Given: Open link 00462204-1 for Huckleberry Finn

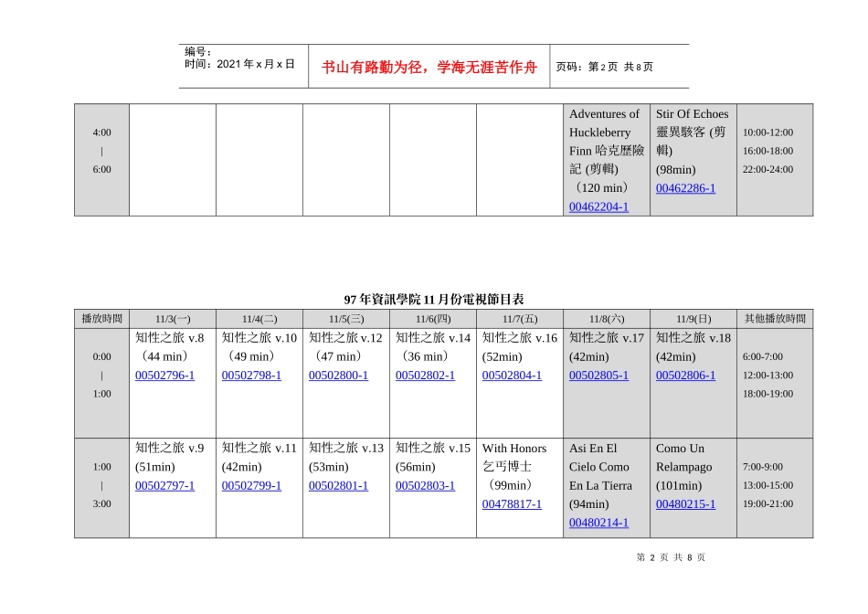Looking at the screenshot, I should tap(598, 207).
